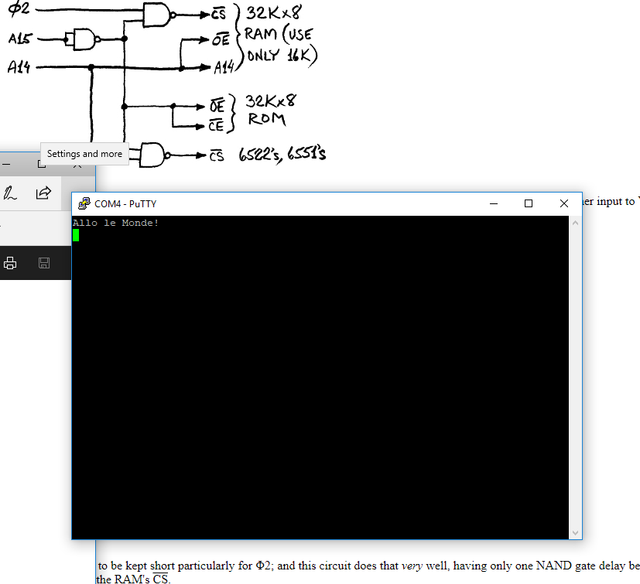Screen dimensions: 640x584
Task: Click the "32Kx8 ROM" label in the diagram
Action: 268,110
